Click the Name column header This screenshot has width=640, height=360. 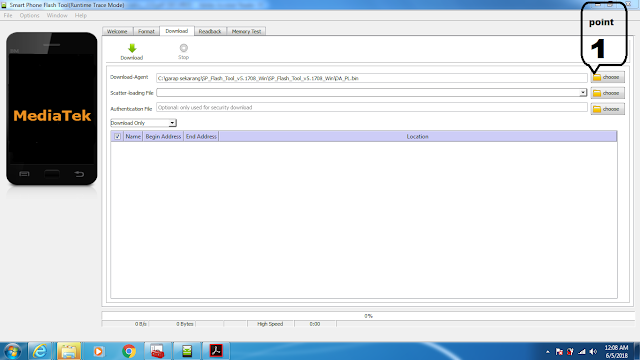click(133, 136)
